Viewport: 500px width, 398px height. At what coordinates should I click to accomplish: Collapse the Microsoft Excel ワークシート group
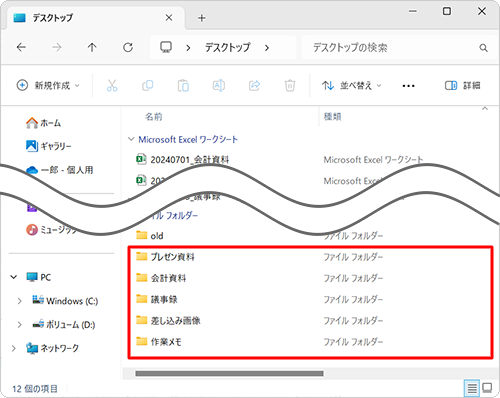(x=131, y=139)
